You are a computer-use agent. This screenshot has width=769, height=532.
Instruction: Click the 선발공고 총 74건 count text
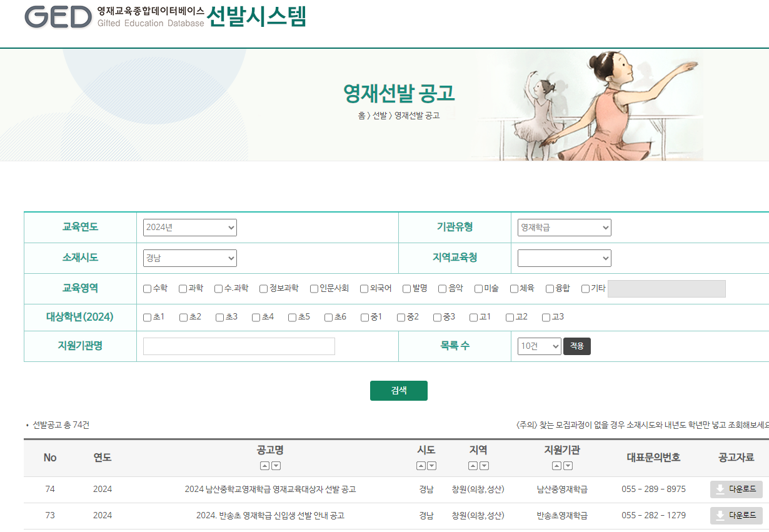[61, 425]
